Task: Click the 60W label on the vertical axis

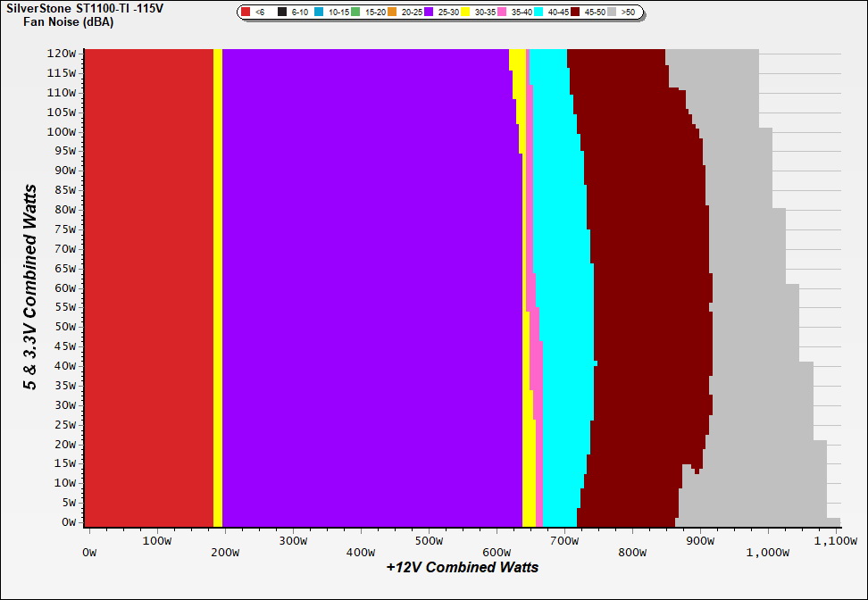Action: (x=65, y=287)
